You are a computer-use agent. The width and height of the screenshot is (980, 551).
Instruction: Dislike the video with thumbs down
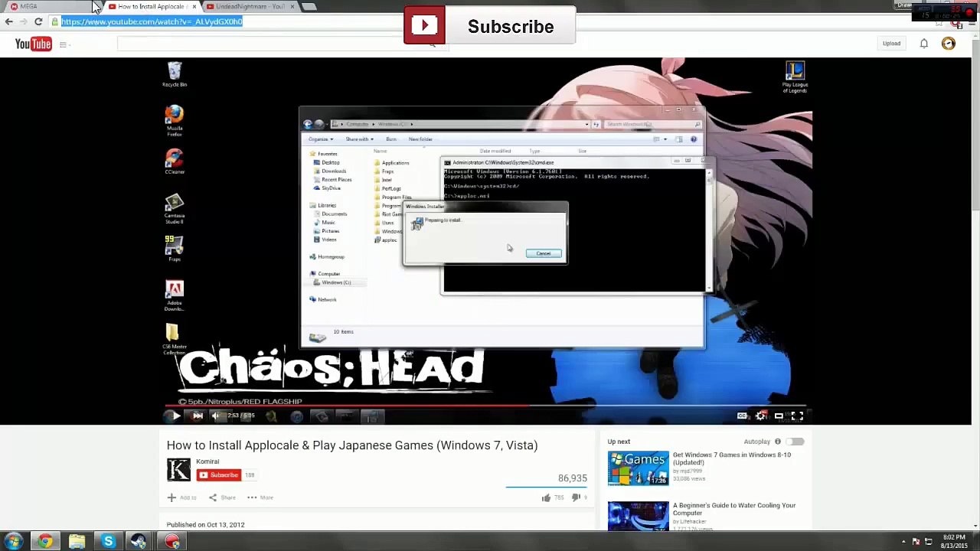coord(576,497)
